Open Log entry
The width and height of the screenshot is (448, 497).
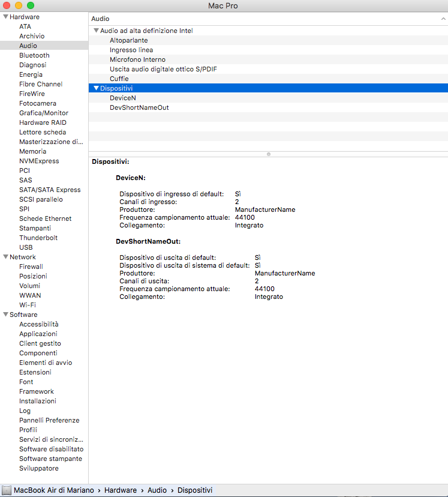click(25, 411)
